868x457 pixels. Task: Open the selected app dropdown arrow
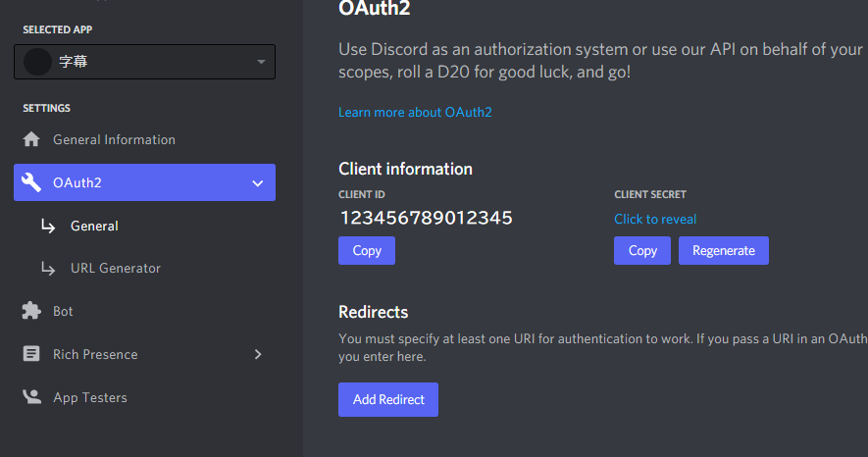point(261,62)
